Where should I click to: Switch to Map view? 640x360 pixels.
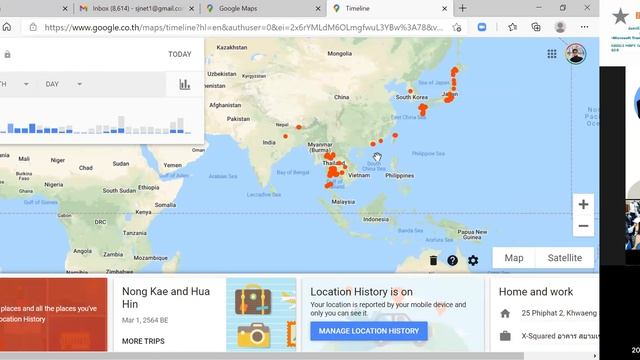pos(514,258)
